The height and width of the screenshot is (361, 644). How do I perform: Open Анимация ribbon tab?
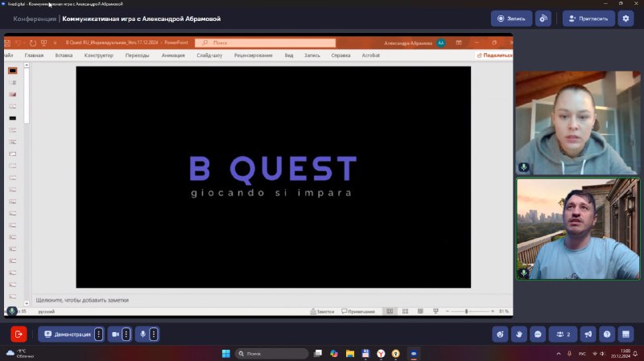[173, 55]
